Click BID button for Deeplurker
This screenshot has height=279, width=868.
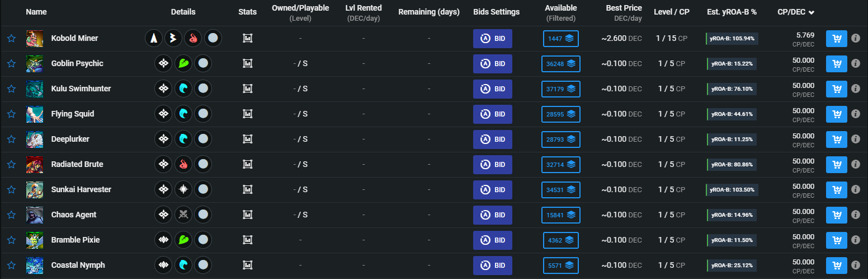pyautogui.click(x=493, y=139)
